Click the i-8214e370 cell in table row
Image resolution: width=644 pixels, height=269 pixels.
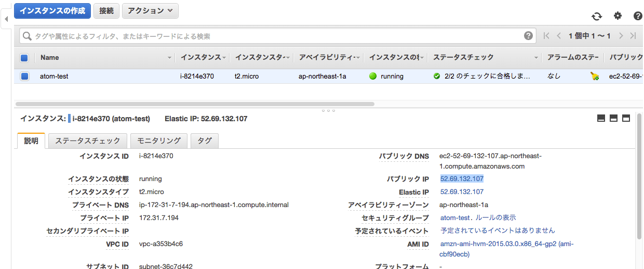(197, 76)
